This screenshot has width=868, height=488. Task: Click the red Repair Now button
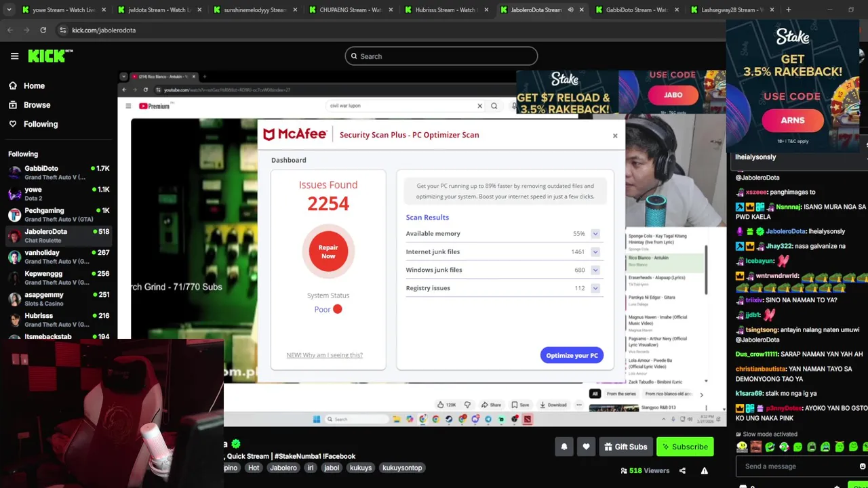point(328,251)
